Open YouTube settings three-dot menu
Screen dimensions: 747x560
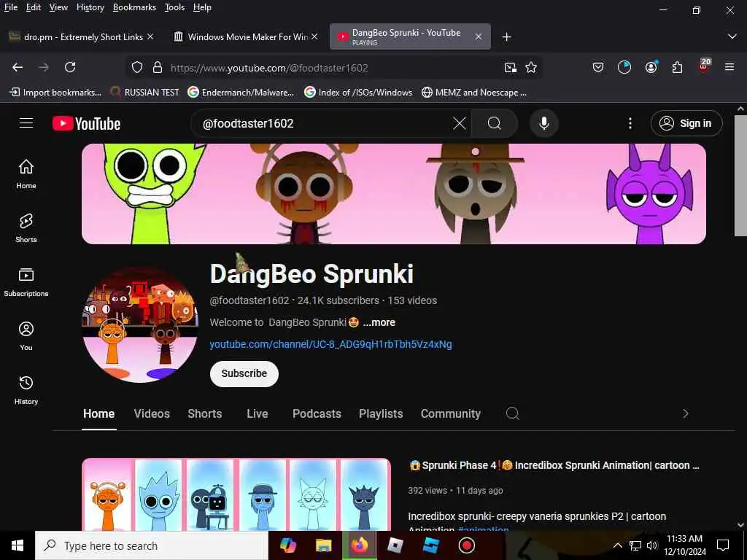click(630, 124)
